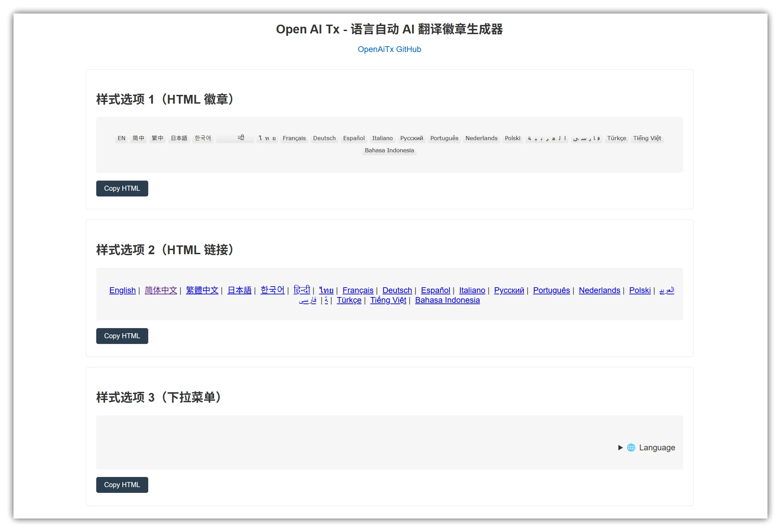Follow the Türkçe hyperlink in style option 2
Image resolution: width=781 pixels, height=532 pixels.
pos(349,300)
